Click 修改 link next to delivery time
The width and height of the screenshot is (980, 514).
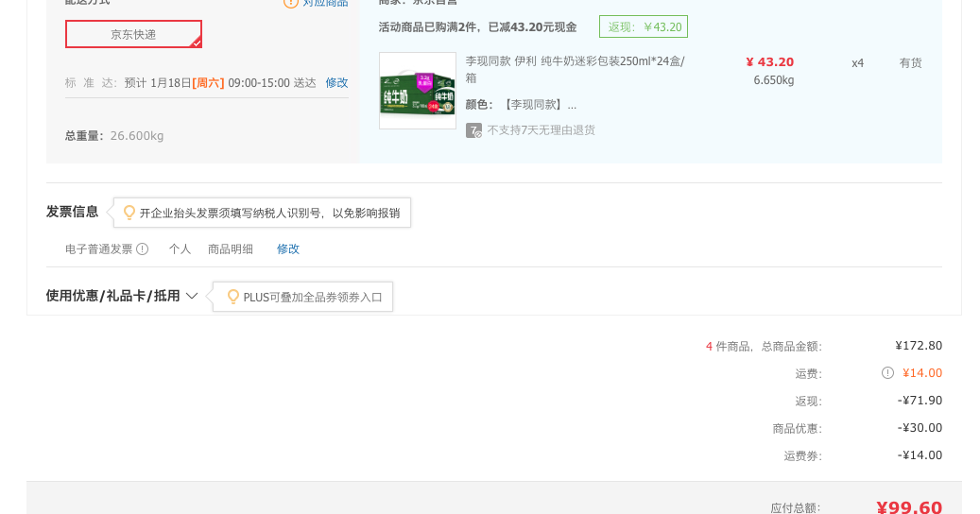[x=336, y=83]
